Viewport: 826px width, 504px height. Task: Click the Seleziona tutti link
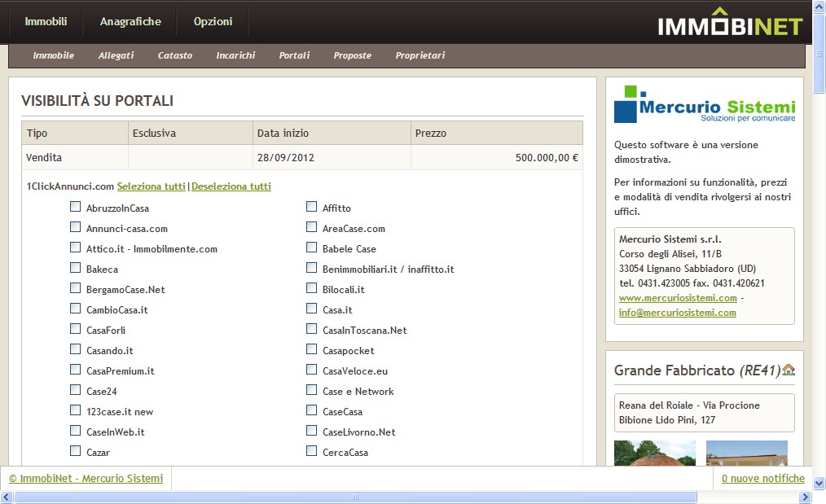point(151,186)
